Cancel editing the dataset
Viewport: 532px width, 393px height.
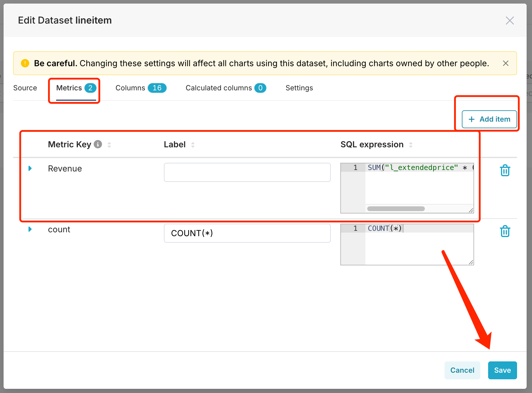coord(462,370)
